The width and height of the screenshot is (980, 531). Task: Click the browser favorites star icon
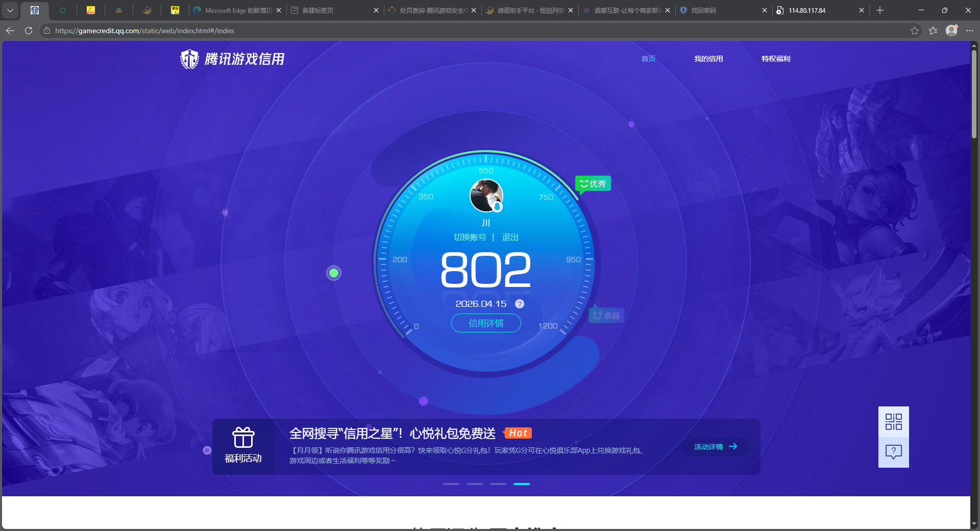(914, 31)
